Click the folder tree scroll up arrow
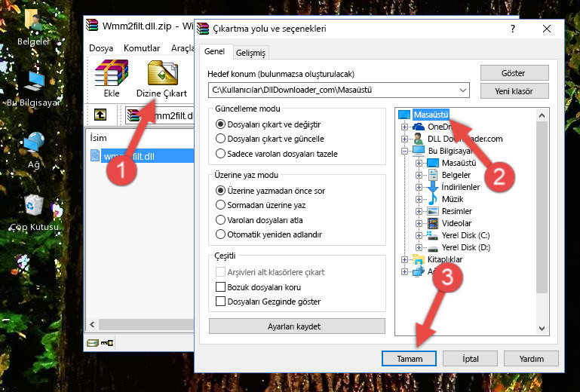 (x=542, y=115)
